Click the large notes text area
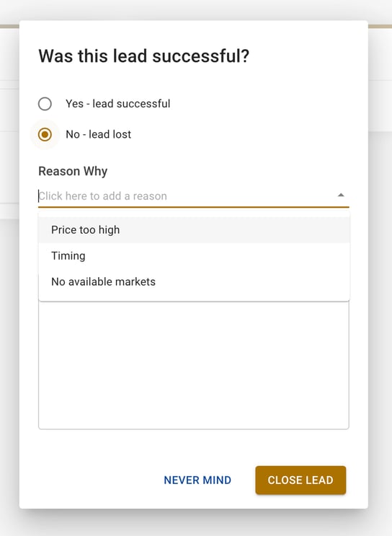Screen dimensions: 392x536 194,365
